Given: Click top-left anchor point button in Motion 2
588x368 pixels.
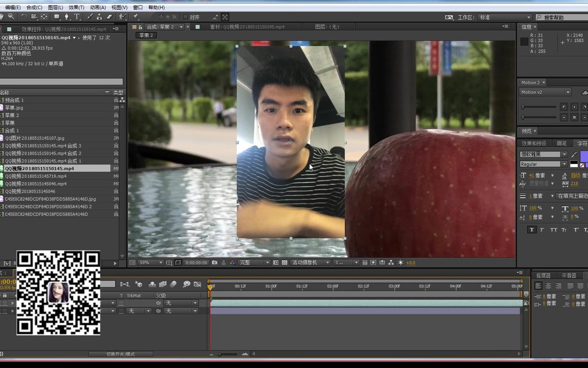Looking at the screenshot, I should 564,107.
